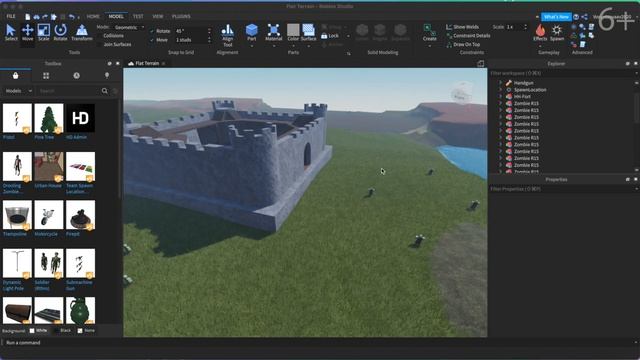Toggle Draw On Top option

(463, 44)
